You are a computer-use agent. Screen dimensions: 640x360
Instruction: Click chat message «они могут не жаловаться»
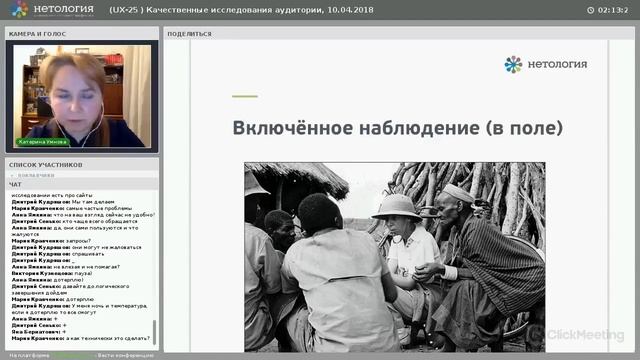click(107, 247)
